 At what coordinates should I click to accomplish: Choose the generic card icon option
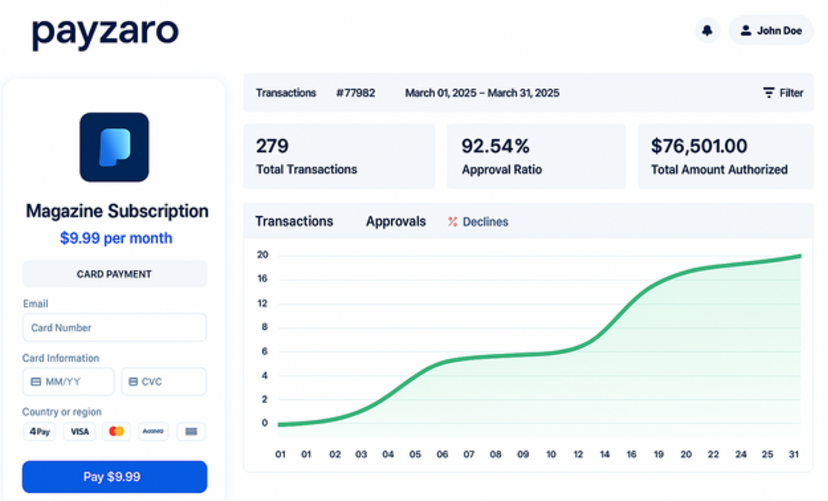tap(191, 432)
